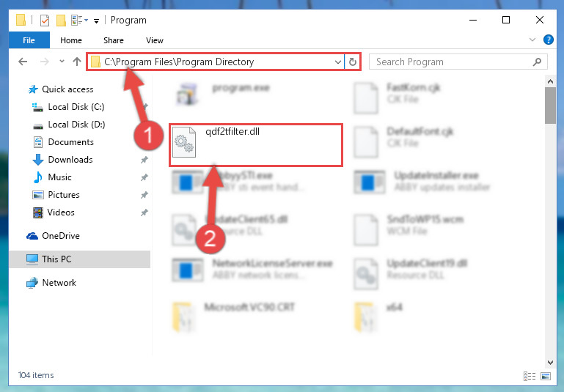Switch to Details view layout icon
Screen dimensions: 564x392
point(530,376)
